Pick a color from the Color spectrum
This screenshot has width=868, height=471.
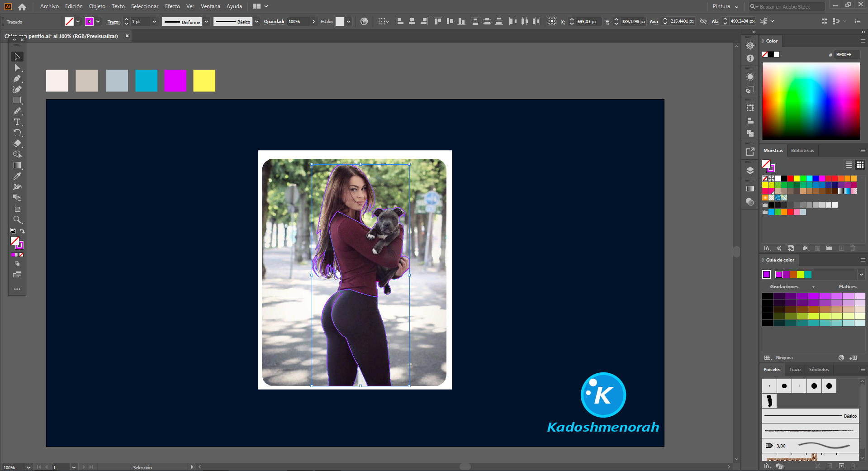(811, 101)
